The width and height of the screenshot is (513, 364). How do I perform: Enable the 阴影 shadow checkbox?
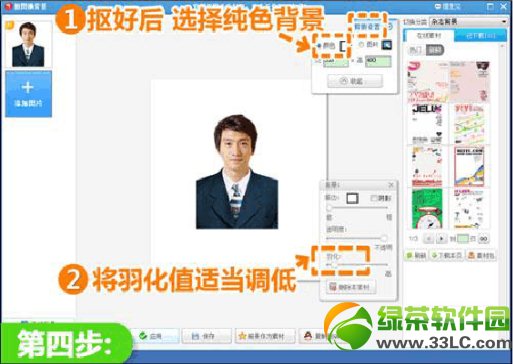(x=373, y=198)
